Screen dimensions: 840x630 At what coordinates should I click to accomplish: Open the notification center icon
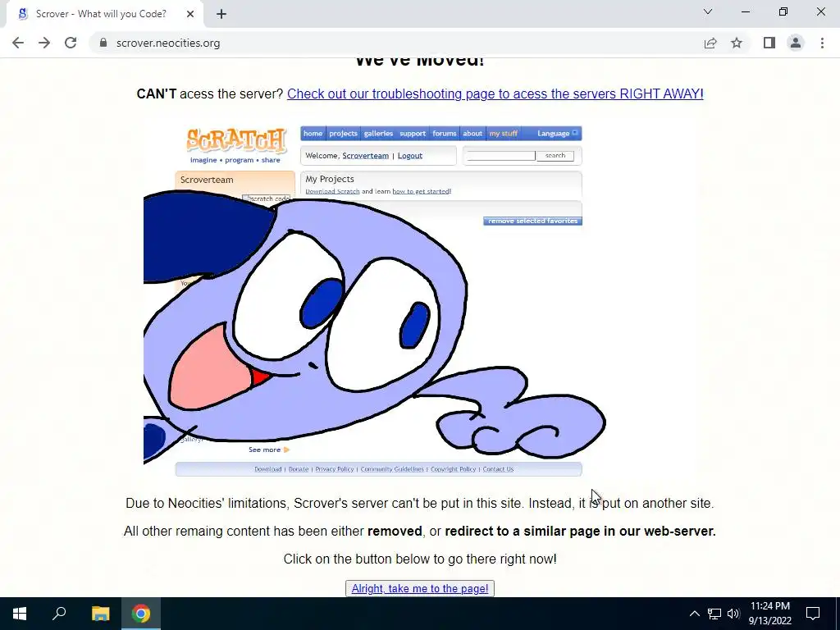click(x=813, y=614)
